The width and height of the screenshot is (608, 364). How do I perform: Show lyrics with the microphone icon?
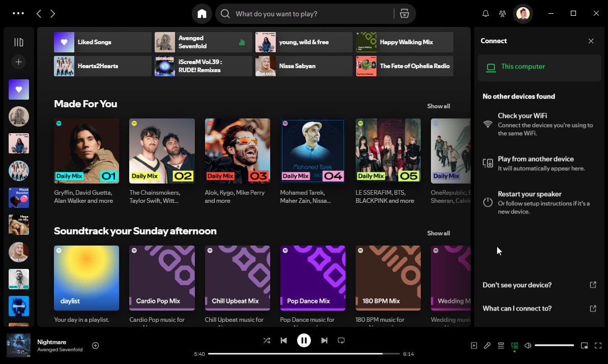487,345
